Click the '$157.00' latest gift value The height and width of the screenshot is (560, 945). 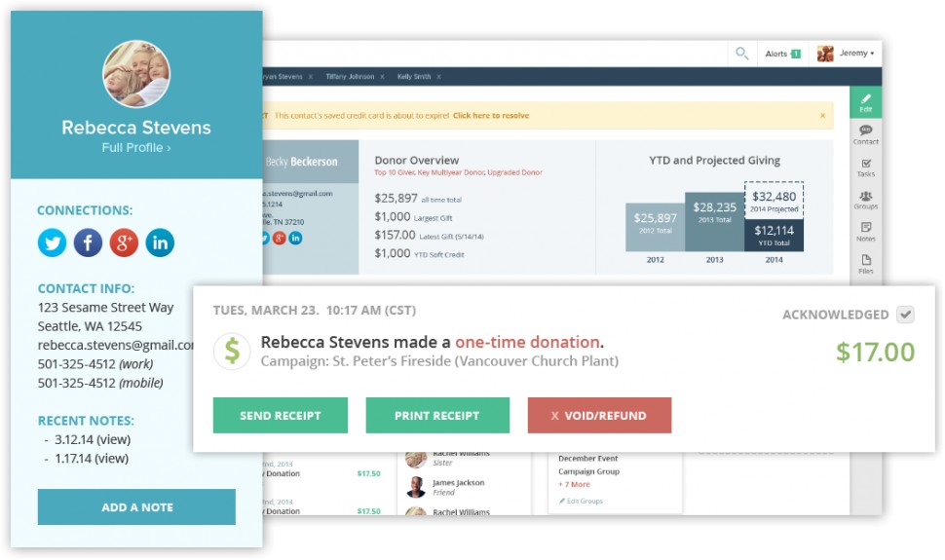(395, 235)
